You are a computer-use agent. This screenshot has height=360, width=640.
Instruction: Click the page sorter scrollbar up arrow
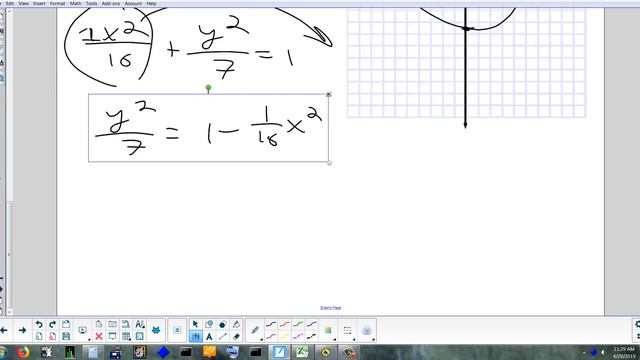coord(9,12)
